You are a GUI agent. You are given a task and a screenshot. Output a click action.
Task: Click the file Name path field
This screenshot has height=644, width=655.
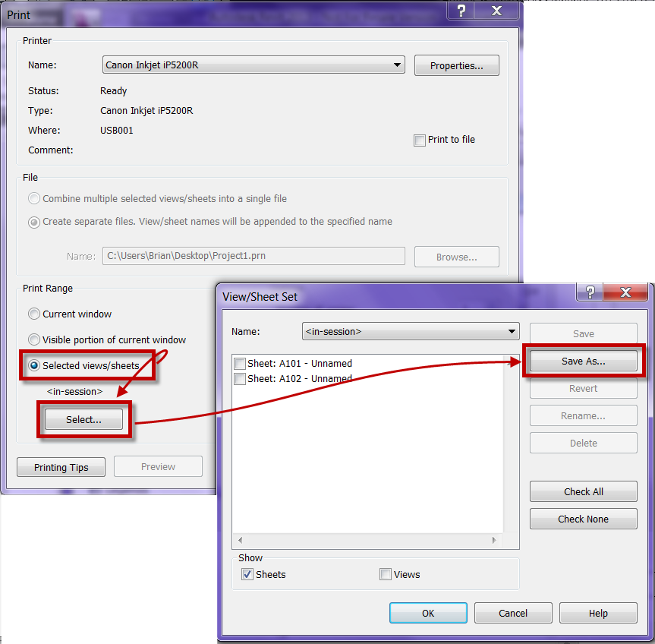[x=253, y=256]
